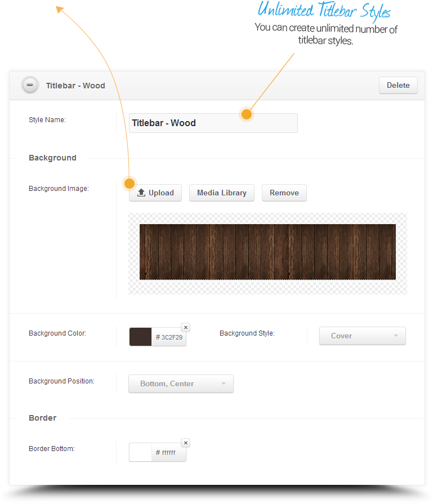
Task: Click the Background Color label
Action: 57,333
